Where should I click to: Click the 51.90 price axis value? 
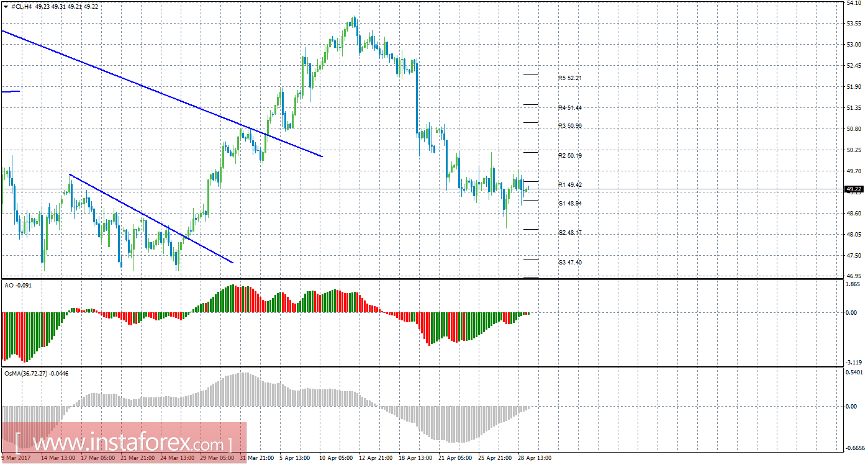(853, 87)
